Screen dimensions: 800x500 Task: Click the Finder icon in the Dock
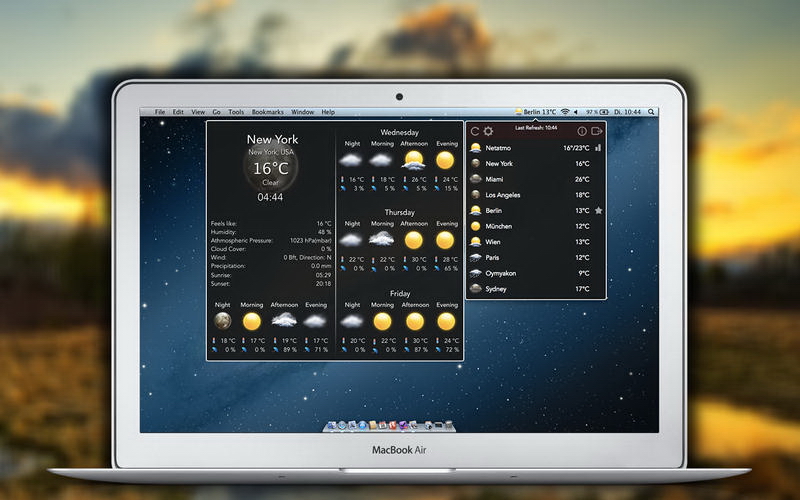331,426
